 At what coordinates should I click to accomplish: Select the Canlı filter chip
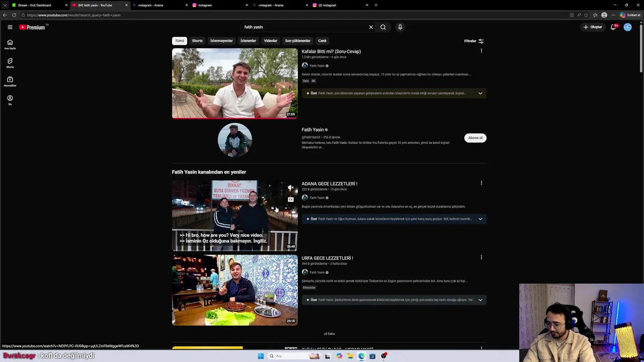point(323,41)
